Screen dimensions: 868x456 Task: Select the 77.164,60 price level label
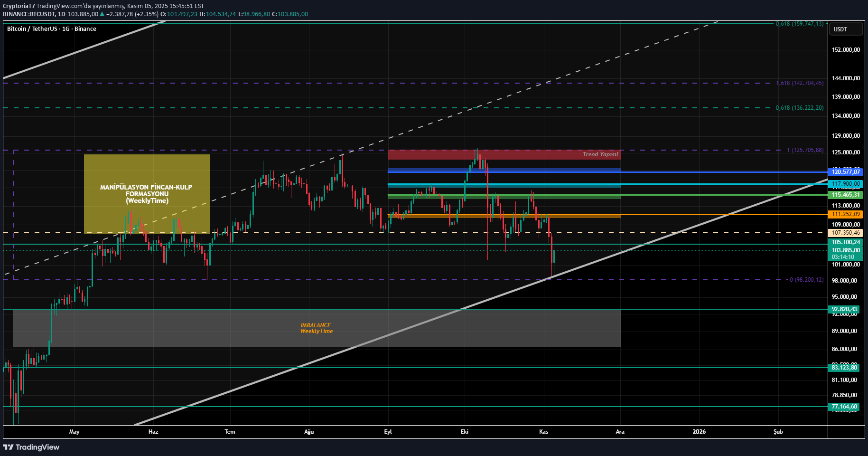coord(844,407)
